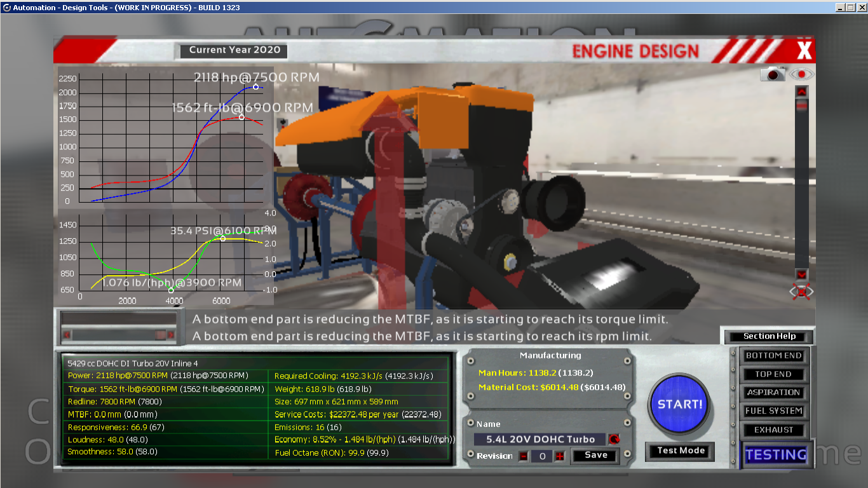The height and width of the screenshot is (488, 868).
Task: Click the vertical scrollbar up arrow
Action: coord(802,92)
